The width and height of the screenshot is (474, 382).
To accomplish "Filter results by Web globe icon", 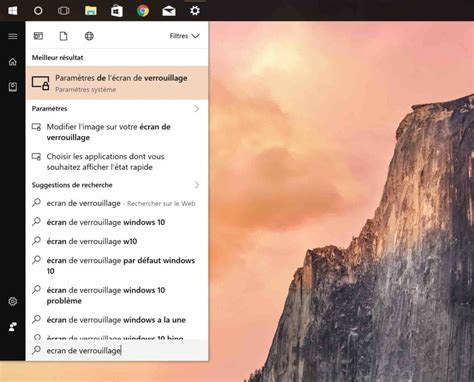I will (x=89, y=36).
